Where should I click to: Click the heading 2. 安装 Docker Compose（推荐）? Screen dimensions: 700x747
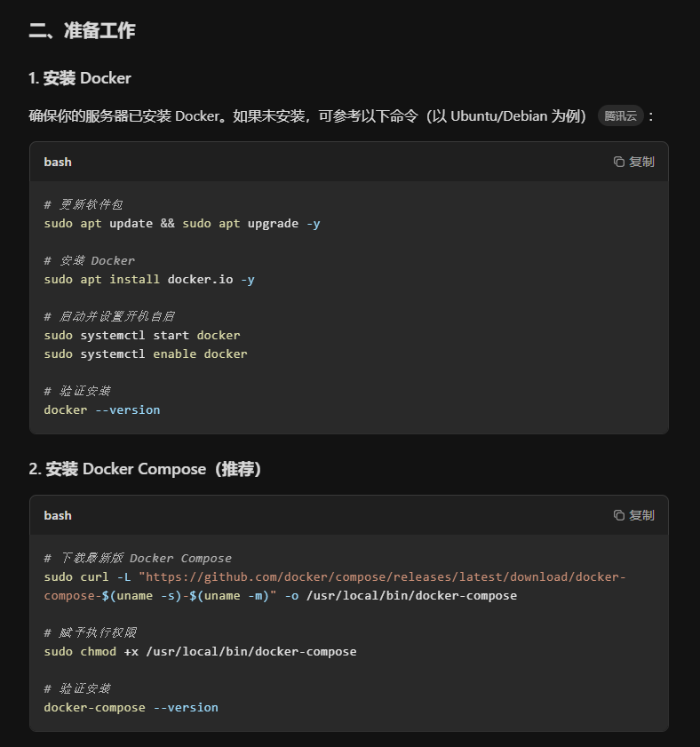tap(145, 469)
